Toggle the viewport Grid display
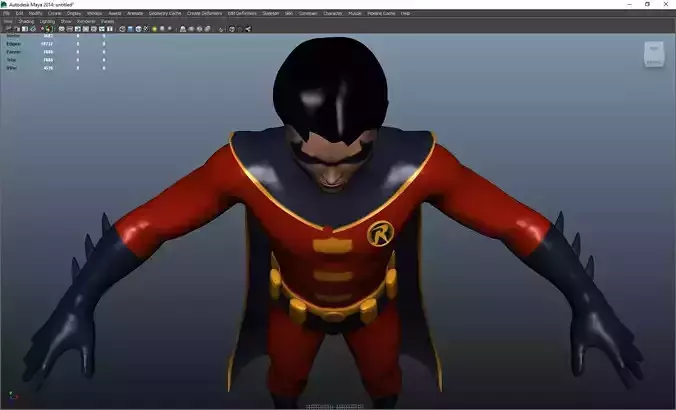 coord(62,29)
